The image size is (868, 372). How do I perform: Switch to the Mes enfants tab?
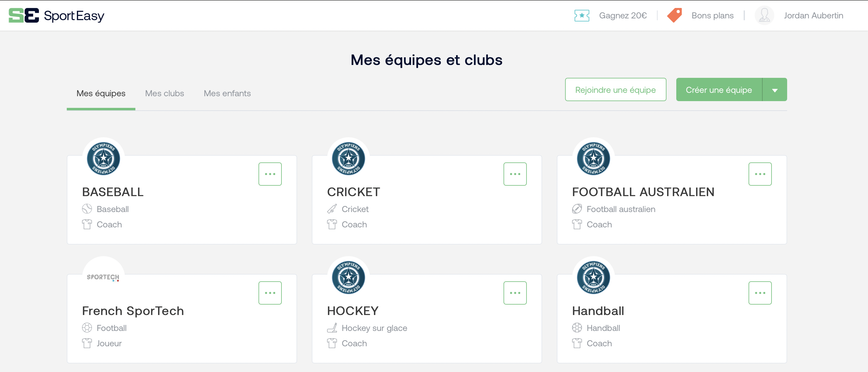[227, 93]
